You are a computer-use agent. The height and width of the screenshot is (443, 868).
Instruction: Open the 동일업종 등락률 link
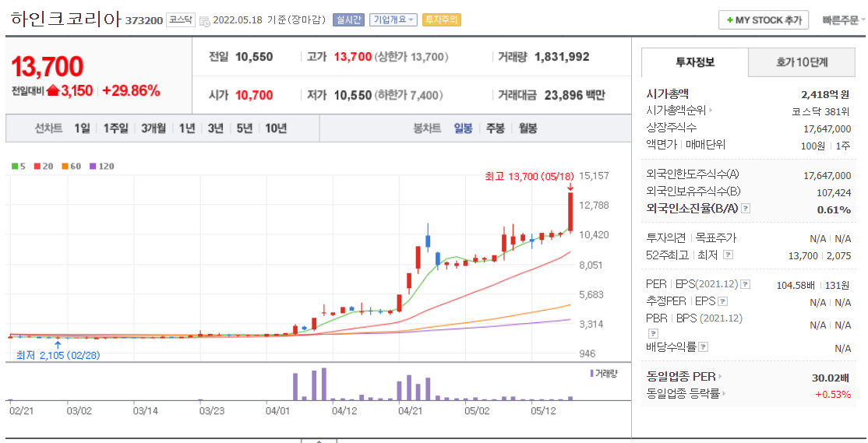(x=686, y=394)
